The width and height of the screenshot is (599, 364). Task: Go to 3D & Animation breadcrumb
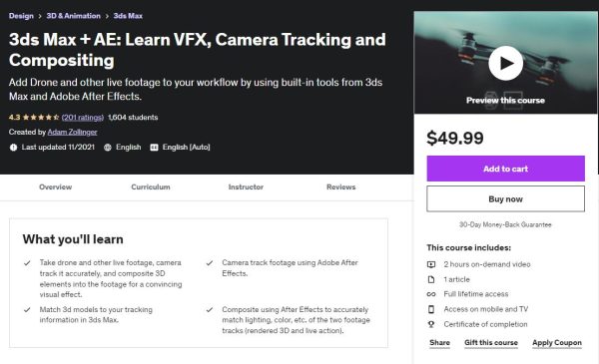73,16
